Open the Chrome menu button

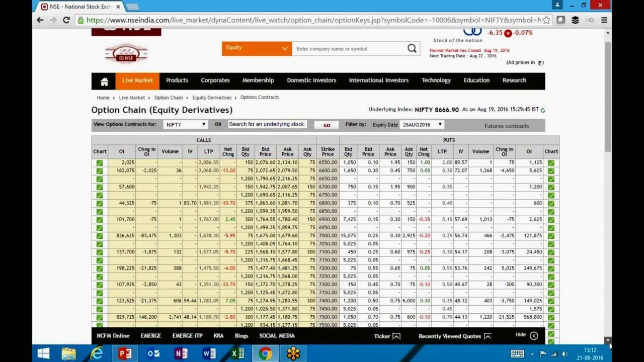pos(604,20)
